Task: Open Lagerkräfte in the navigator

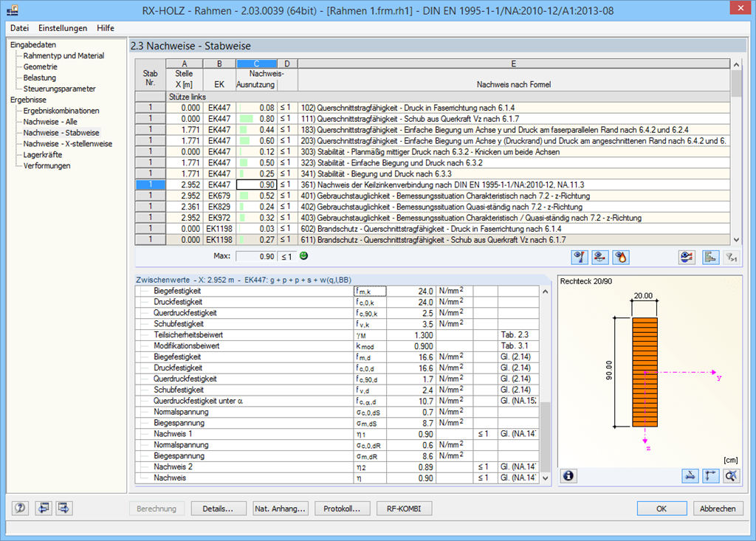Action: [43, 155]
